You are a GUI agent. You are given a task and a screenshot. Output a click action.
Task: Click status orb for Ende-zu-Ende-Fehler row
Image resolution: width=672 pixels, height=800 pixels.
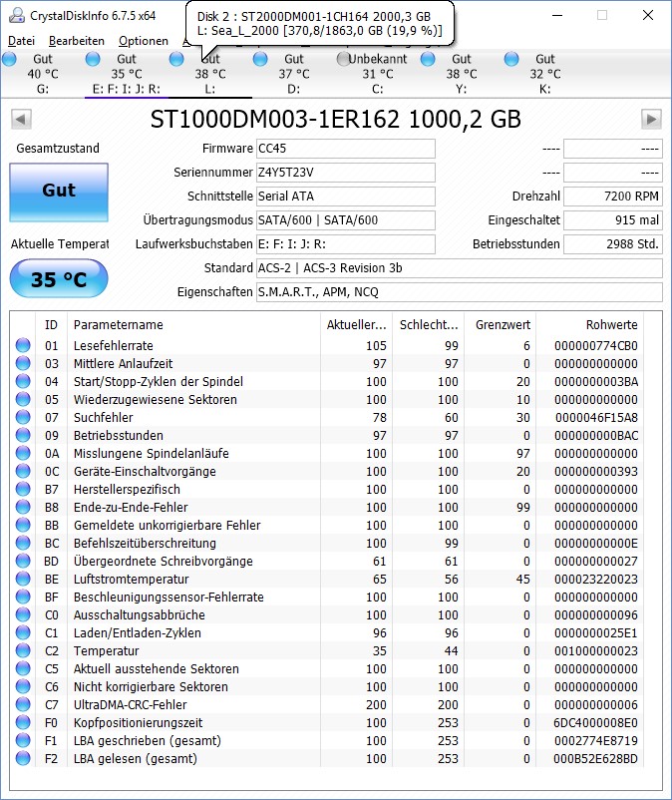(23, 507)
